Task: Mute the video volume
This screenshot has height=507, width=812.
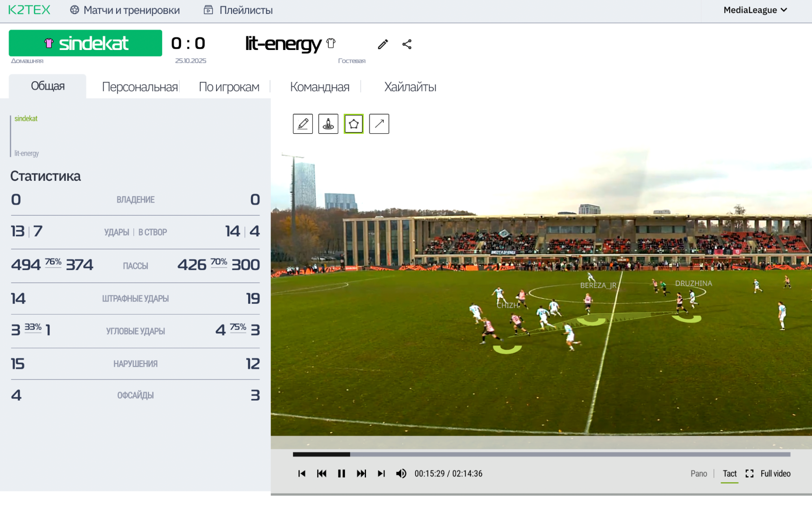Action: point(401,474)
